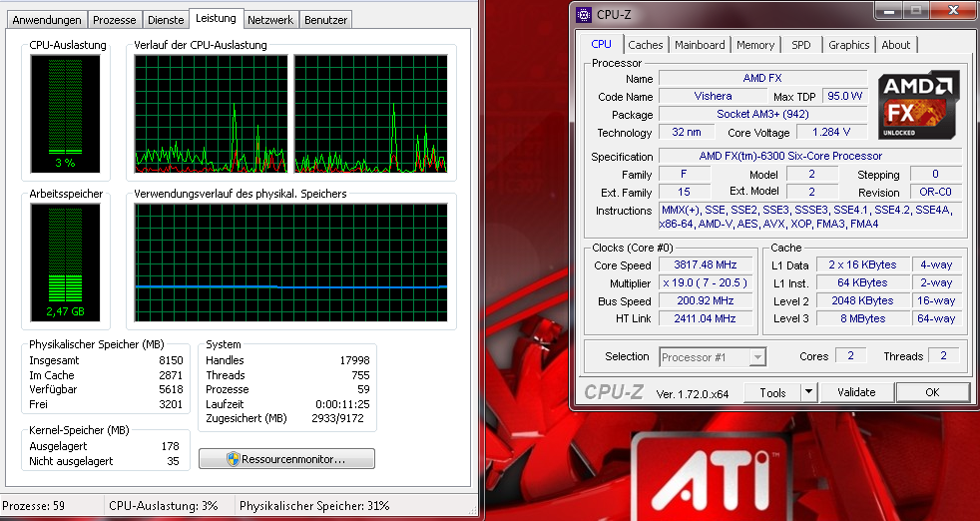Switch to the Prozesse tab
Image resolution: width=980 pixels, height=521 pixels.
click(115, 20)
